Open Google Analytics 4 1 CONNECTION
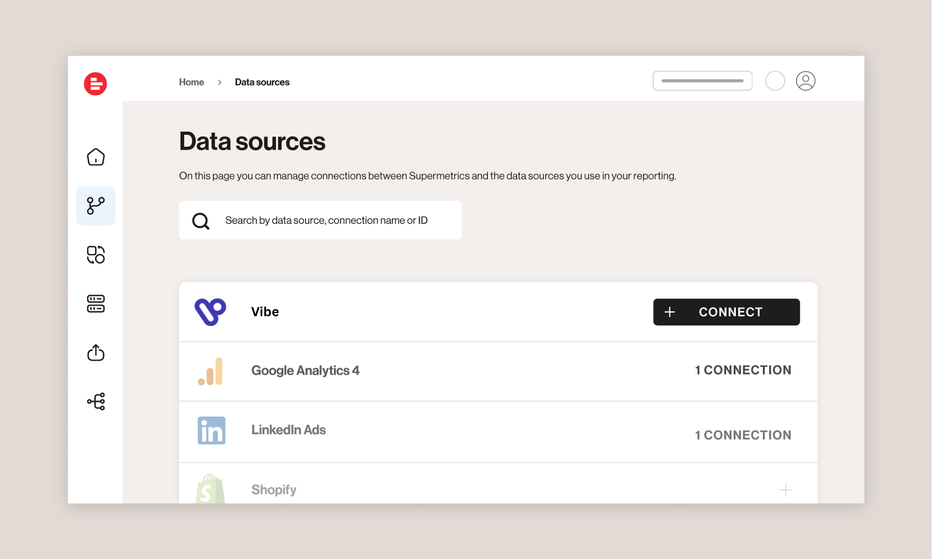Image resolution: width=932 pixels, height=560 pixels. (x=743, y=370)
